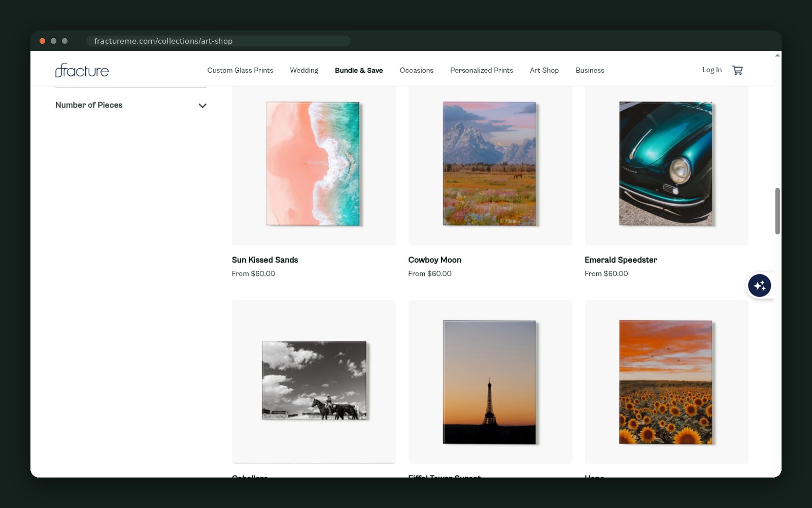
Task: Click the scrollbar up arrow
Action: pyautogui.click(x=777, y=55)
